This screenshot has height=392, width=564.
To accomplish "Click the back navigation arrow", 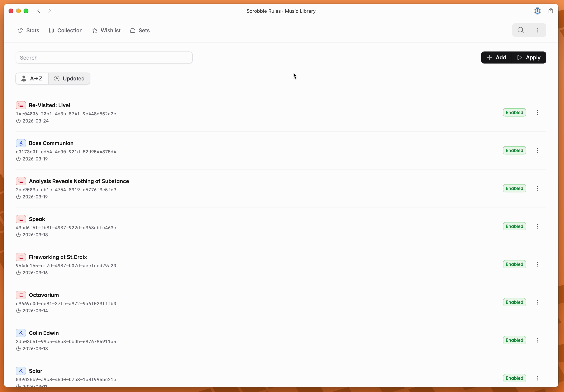I will click(39, 11).
